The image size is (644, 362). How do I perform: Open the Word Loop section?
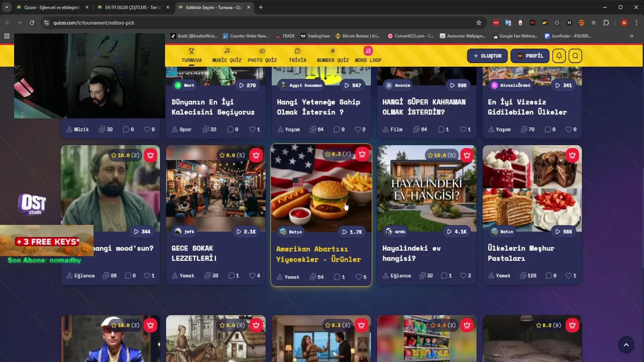(x=368, y=55)
